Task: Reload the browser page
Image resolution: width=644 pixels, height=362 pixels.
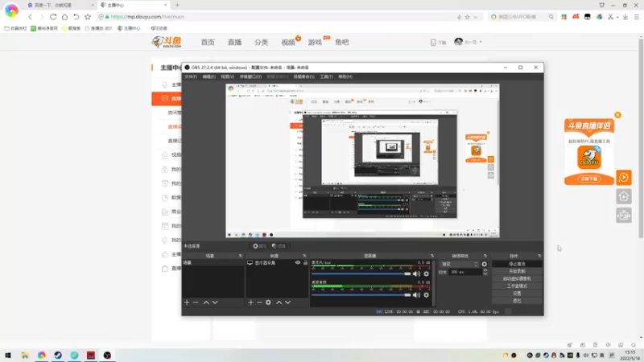Action: click(53, 17)
